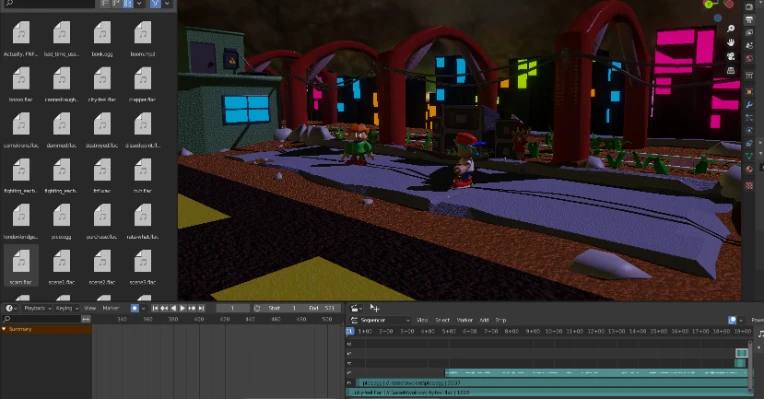764x399 pixels.
Task: Open the Strip menu in sequencer
Action: click(x=500, y=320)
